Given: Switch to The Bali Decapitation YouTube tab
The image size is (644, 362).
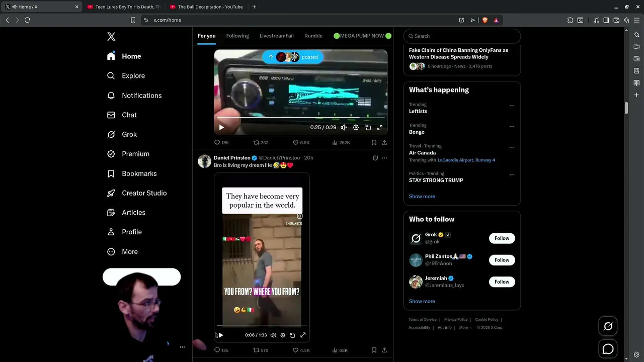Looking at the screenshot, I should (206, 7).
